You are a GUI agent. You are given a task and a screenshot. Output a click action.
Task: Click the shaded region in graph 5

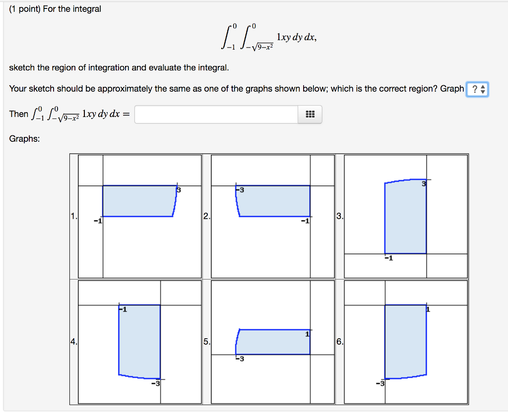point(273,342)
